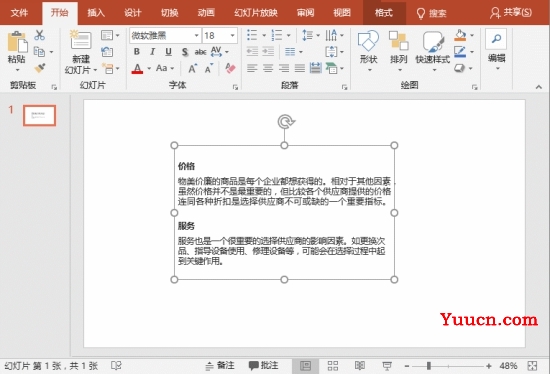This screenshot has height=374, width=550.
Task: Fit slide to current window
Action: click(x=532, y=366)
